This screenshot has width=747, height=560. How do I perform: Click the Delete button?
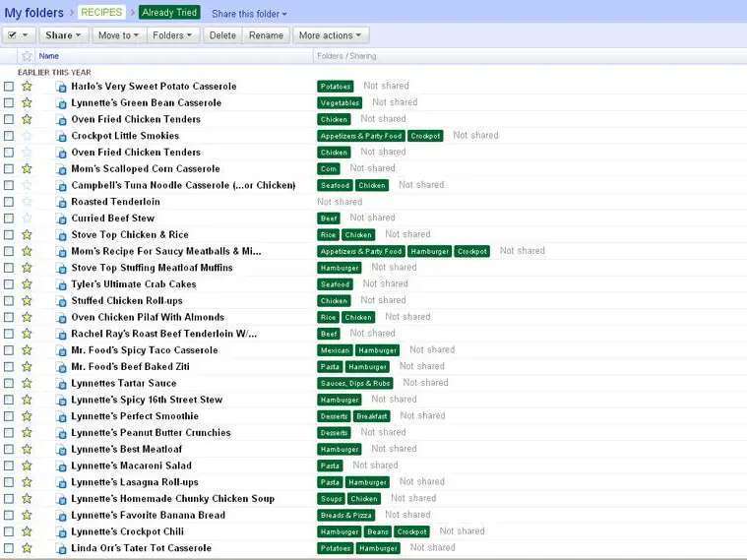(222, 35)
